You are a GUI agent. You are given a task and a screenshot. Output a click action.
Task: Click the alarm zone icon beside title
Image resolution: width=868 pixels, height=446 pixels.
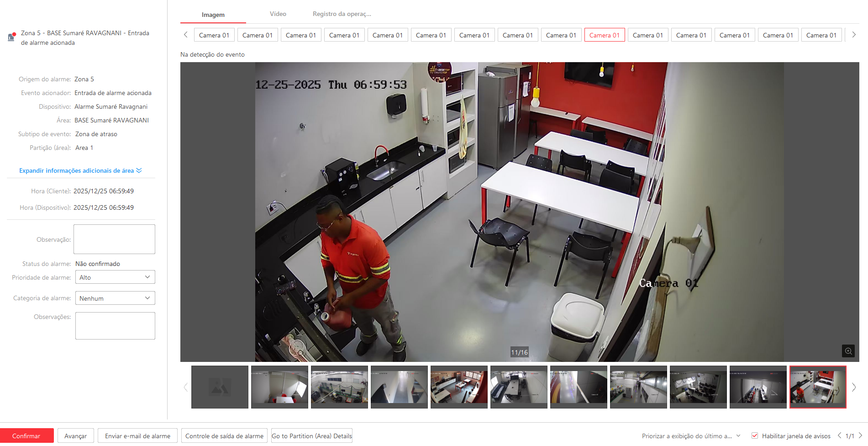[11, 37]
